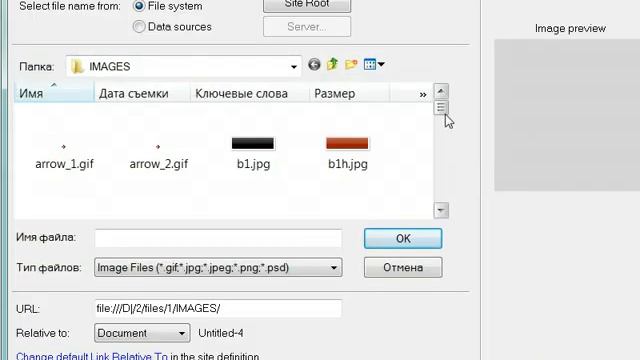The height and width of the screenshot is (360, 640).
Task: Click the file list scrollbar thumb
Action: 441,107
